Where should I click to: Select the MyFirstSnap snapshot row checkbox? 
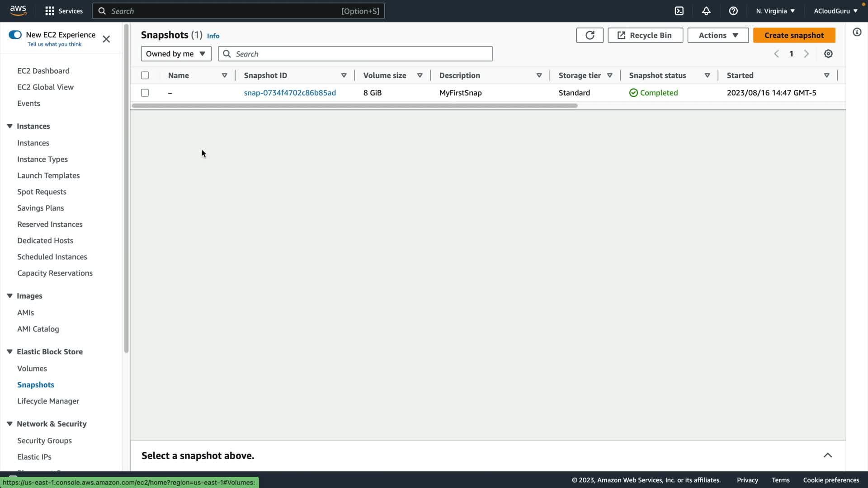tap(145, 93)
